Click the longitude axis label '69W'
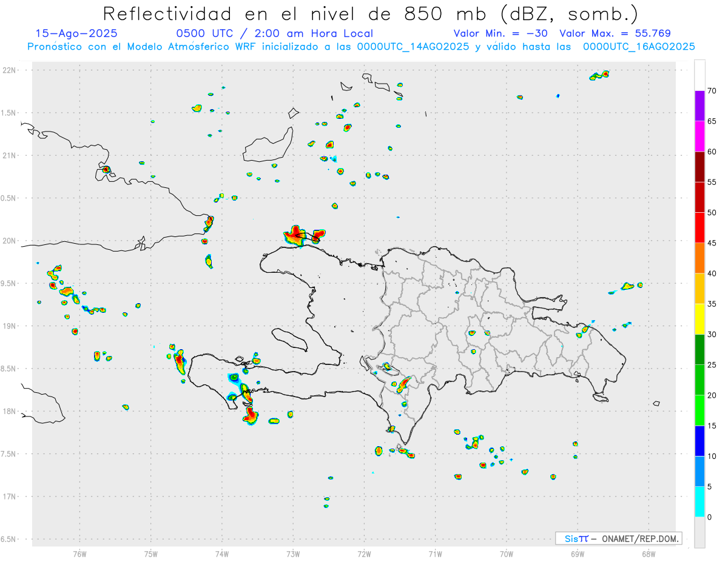Screen dimensions: 728x562 tap(577, 554)
